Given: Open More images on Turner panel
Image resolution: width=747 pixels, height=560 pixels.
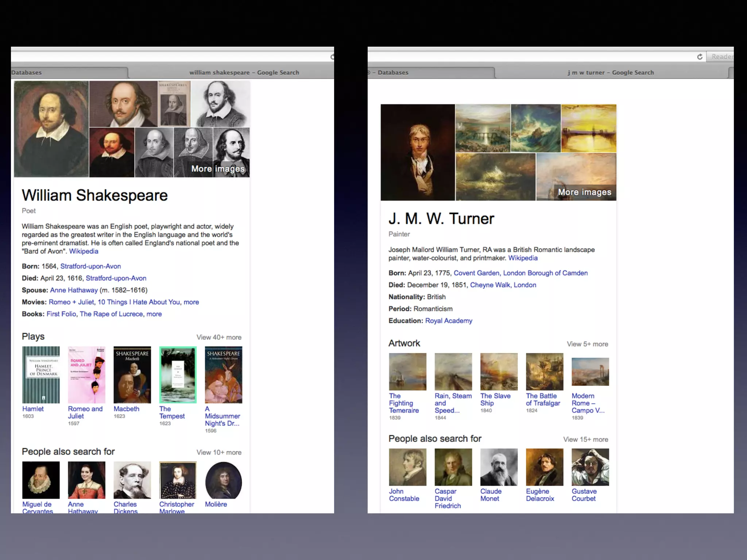Looking at the screenshot, I should (x=584, y=192).
